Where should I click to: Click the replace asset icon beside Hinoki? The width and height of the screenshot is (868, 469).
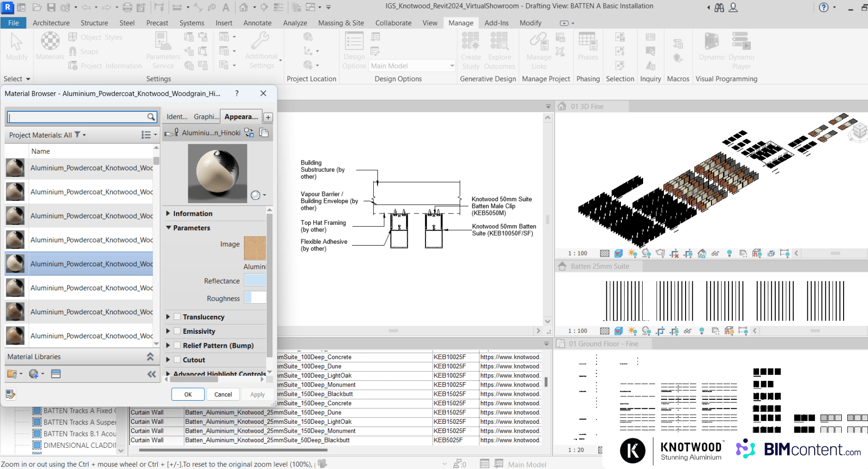[249, 133]
